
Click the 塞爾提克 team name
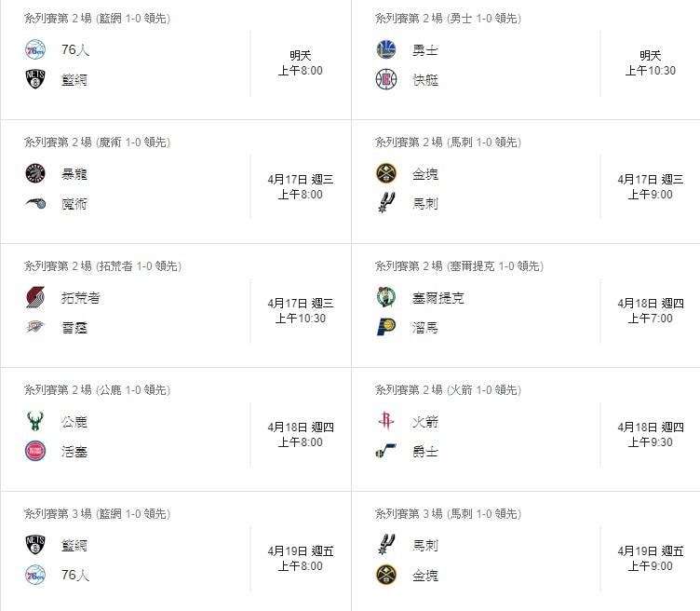click(x=437, y=297)
